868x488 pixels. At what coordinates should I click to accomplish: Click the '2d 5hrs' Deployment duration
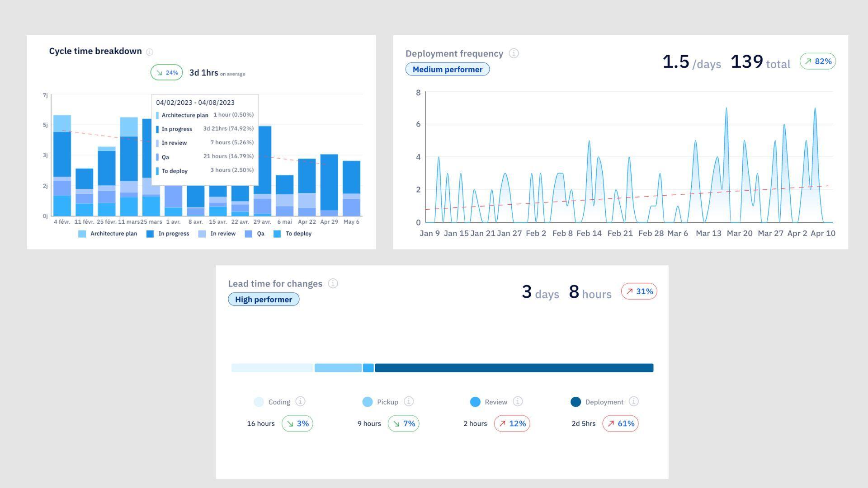pos(583,423)
